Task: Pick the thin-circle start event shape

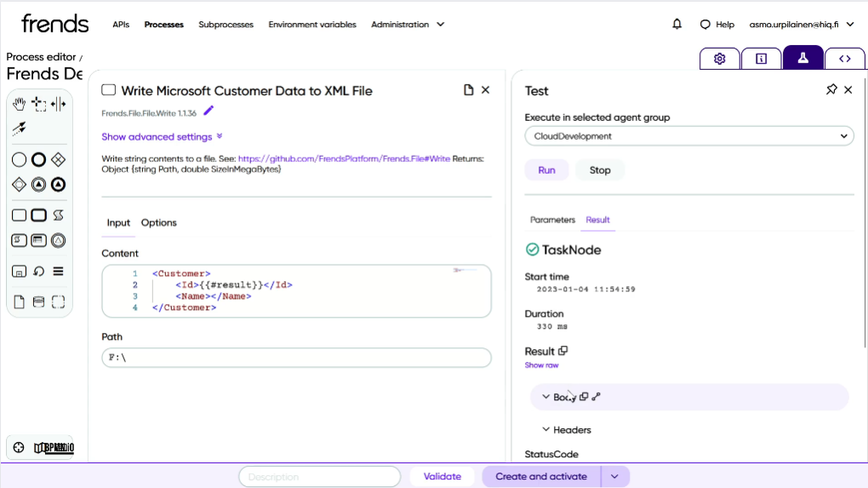Action: point(19,159)
